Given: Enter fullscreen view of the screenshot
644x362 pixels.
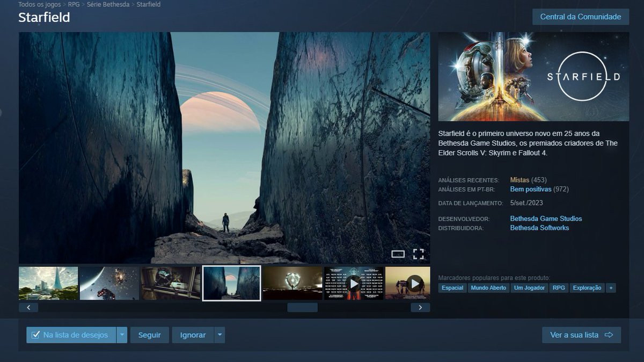Looking at the screenshot, I should tap(418, 254).
